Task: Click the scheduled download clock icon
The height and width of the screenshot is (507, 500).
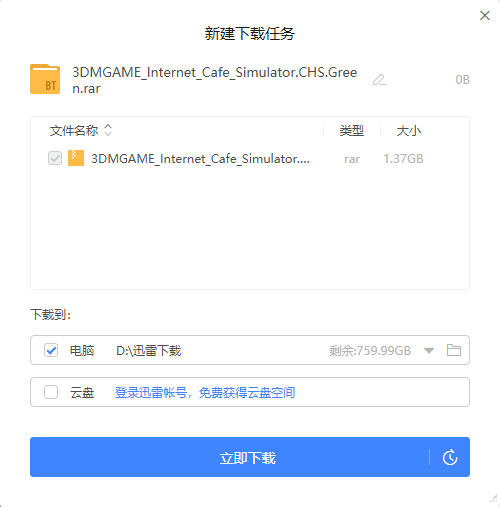Action: click(x=450, y=457)
